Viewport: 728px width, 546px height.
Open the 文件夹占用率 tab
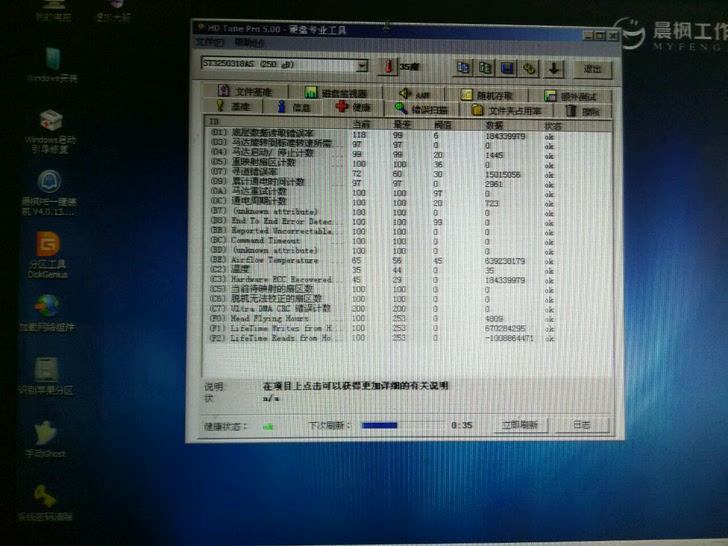[x=506, y=110]
